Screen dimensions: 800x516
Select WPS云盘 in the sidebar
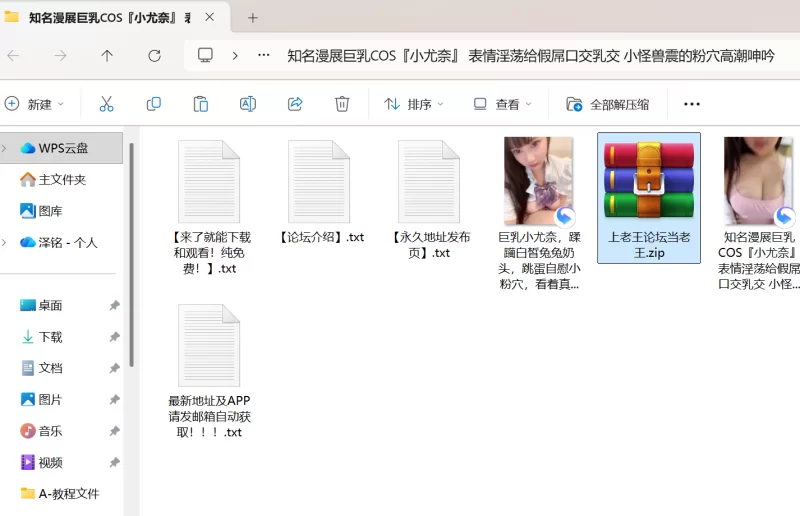pyautogui.click(x=63, y=148)
